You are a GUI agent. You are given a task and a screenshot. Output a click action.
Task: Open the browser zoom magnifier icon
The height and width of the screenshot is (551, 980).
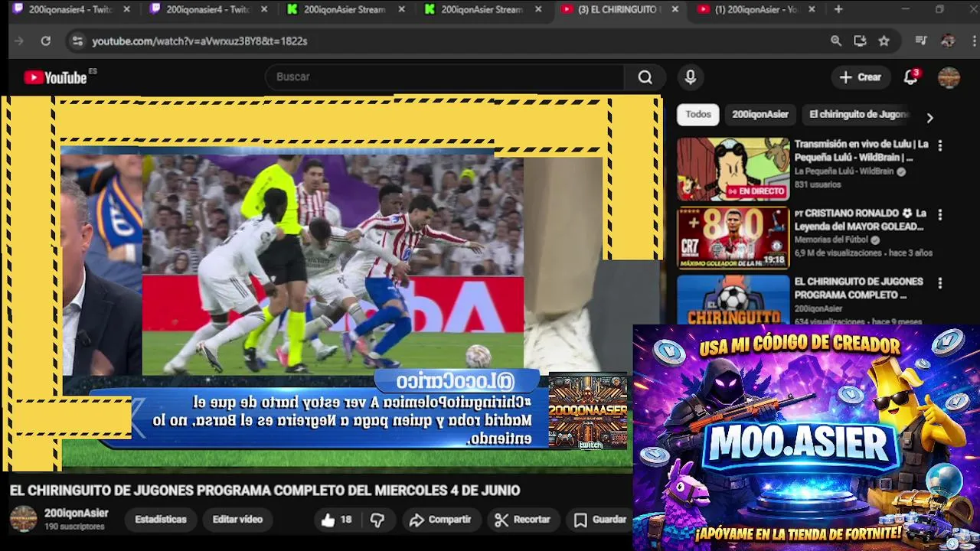click(x=836, y=41)
